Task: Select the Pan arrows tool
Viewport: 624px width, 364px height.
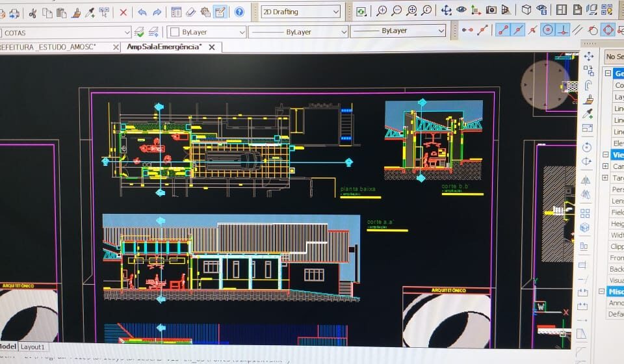Action: coord(446,10)
